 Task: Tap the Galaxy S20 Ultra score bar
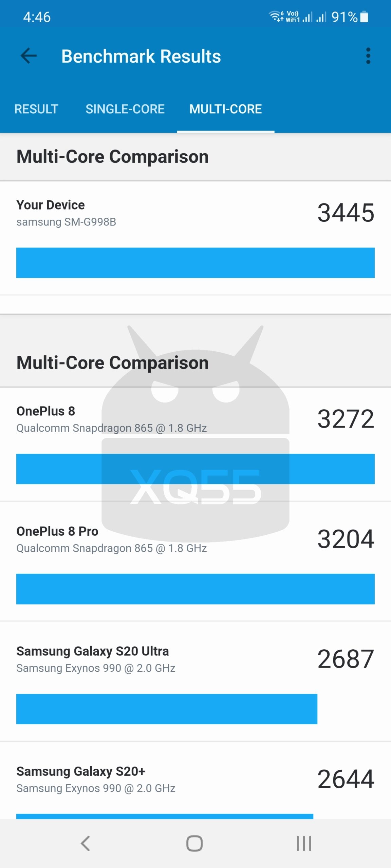coord(167,709)
